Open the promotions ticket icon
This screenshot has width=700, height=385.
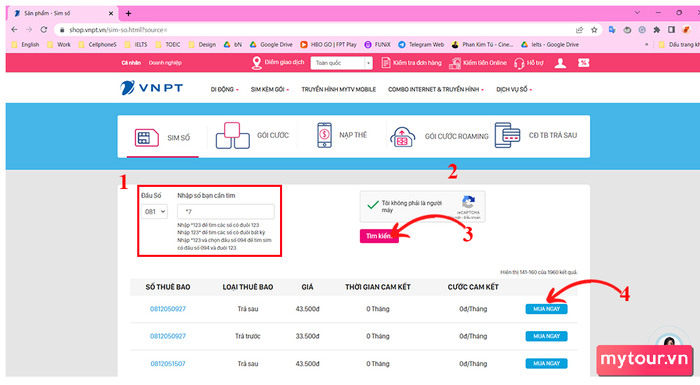click(x=583, y=63)
